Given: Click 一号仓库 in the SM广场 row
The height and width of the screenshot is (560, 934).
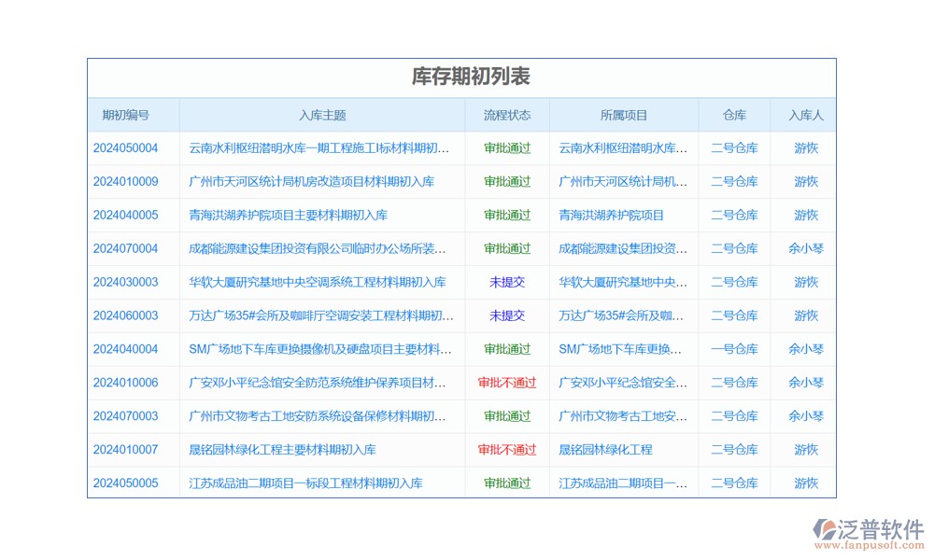Looking at the screenshot, I should [734, 349].
